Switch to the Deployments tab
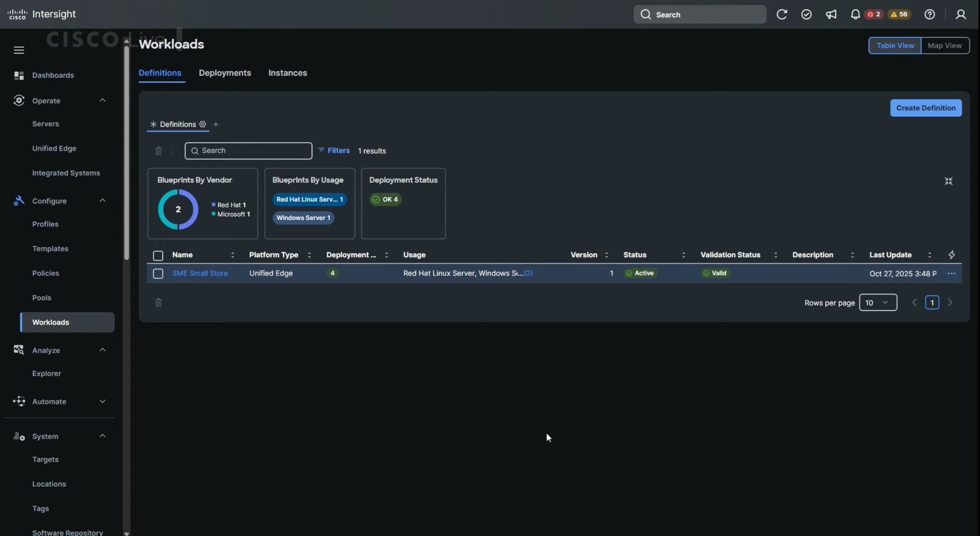This screenshot has height=536, width=980. 225,73
